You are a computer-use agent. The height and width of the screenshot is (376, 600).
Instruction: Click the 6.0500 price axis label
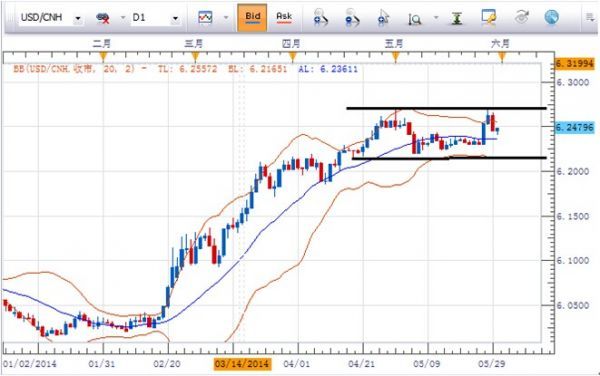tap(572, 306)
